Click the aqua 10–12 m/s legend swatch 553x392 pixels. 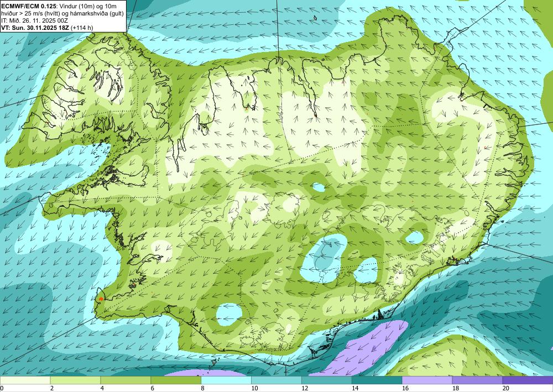tap(276, 380)
